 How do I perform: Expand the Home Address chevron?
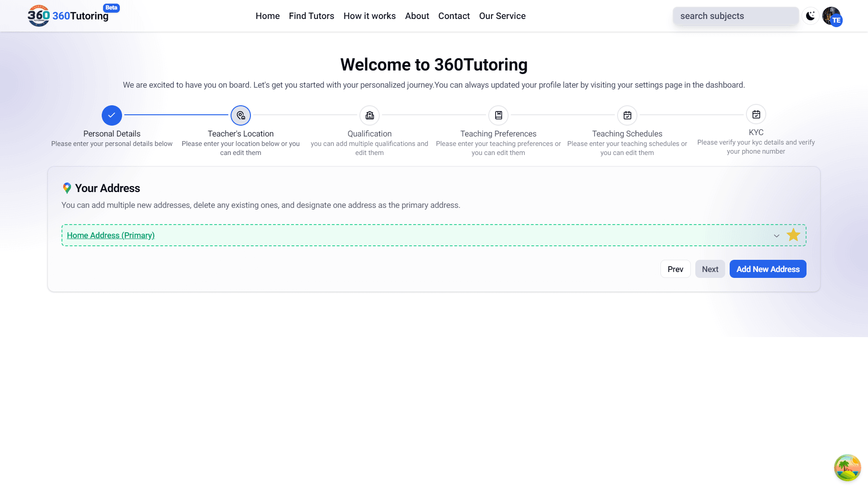coord(776,236)
